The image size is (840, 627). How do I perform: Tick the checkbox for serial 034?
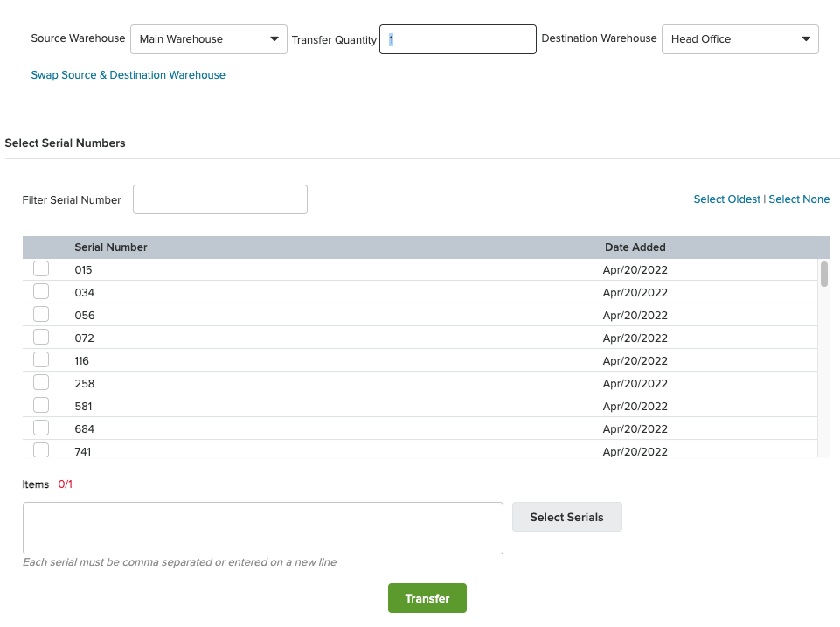click(41, 291)
